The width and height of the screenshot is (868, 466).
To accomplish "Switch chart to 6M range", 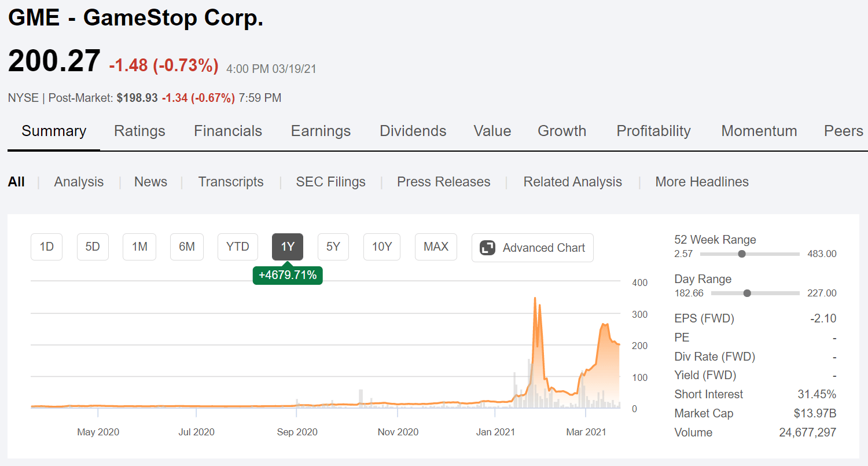I will click(x=187, y=247).
